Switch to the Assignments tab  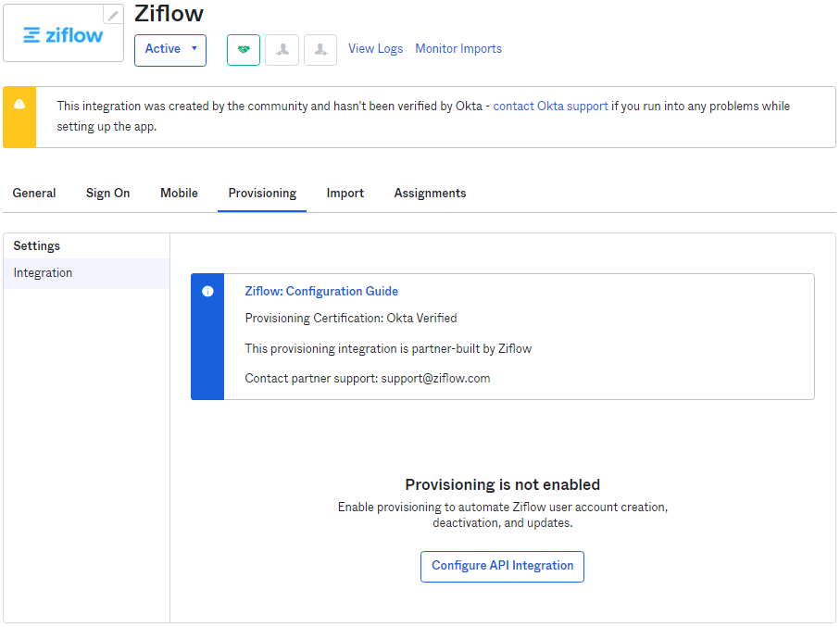430,194
